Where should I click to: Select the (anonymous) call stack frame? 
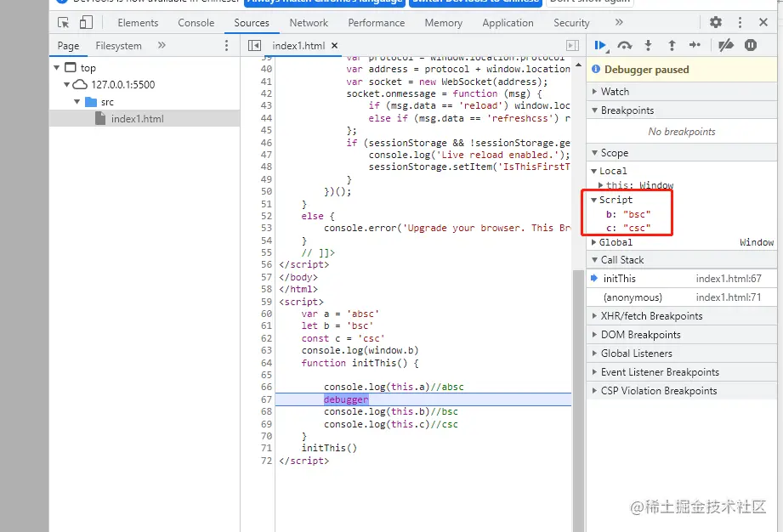click(681, 297)
